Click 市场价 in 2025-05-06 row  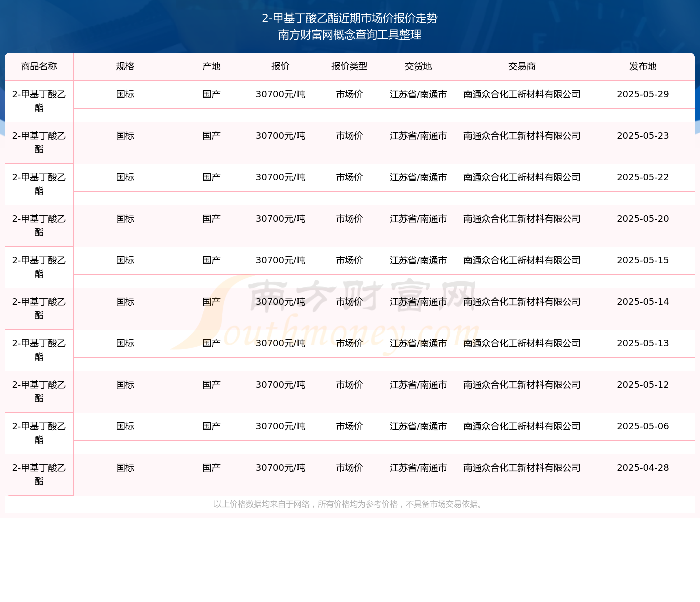pos(350,426)
